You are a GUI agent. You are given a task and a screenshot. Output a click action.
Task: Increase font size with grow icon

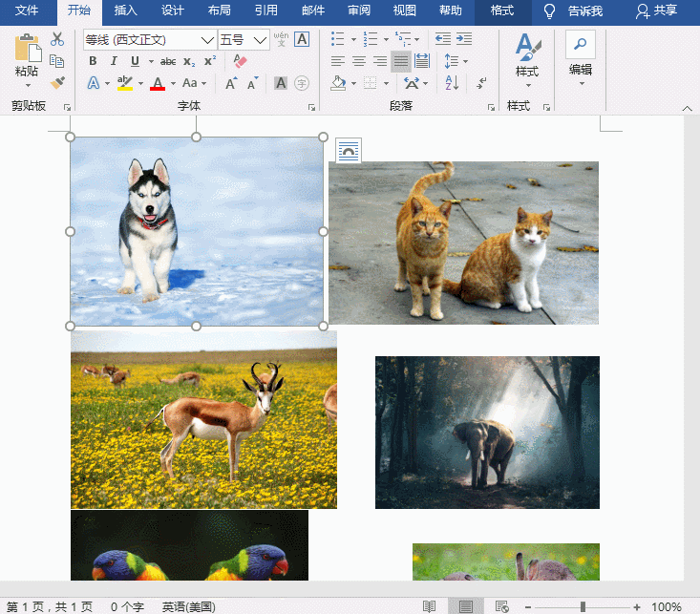tap(231, 83)
